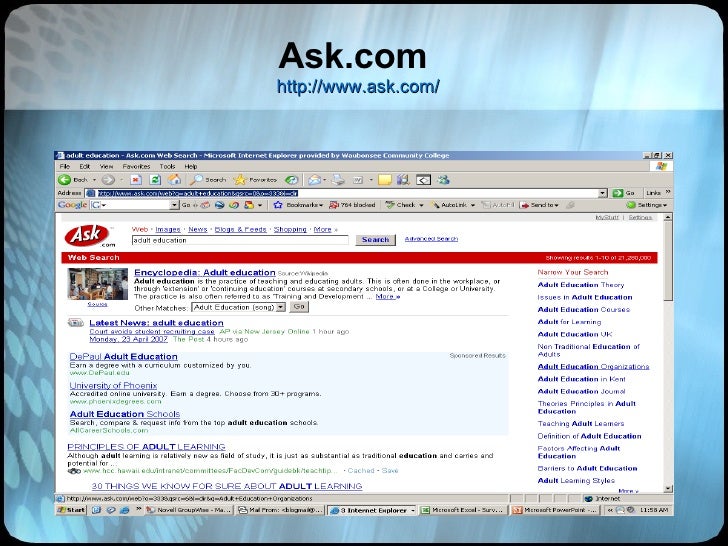Open the View menu

coord(106,166)
